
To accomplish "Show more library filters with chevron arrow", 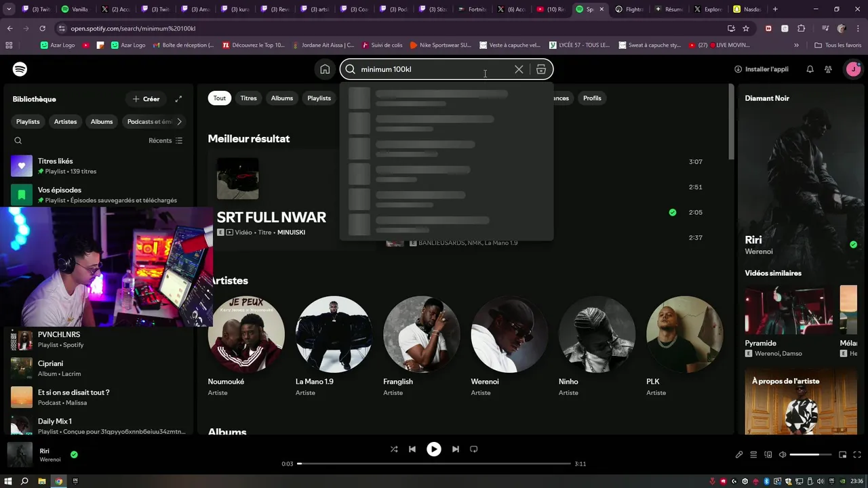I will click(179, 121).
